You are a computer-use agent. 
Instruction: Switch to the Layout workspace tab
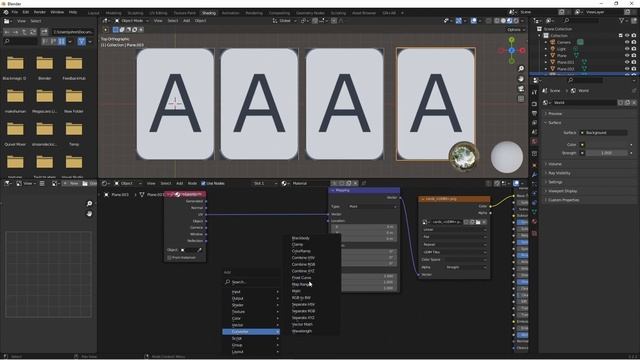(x=93, y=13)
